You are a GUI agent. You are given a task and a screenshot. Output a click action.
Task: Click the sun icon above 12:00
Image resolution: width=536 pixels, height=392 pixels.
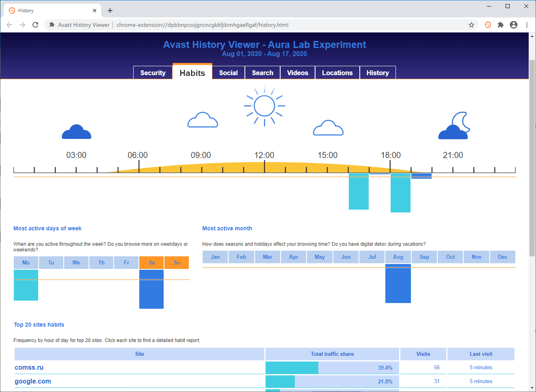(x=264, y=106)
